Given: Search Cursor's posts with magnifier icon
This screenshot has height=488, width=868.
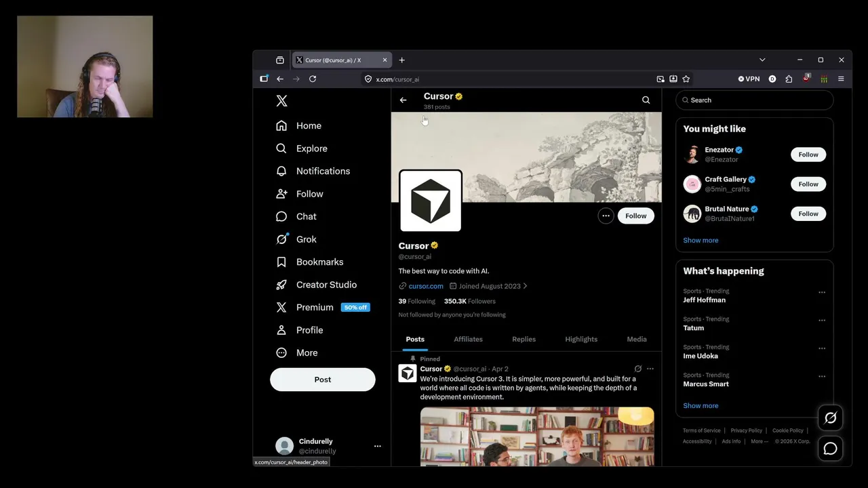Looking at the screenshot, I should tap(646, 100).
